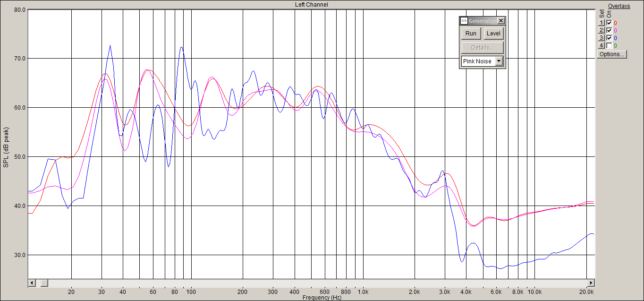Click the 80.0 label on SPL axis

click(x=19, y=9)
